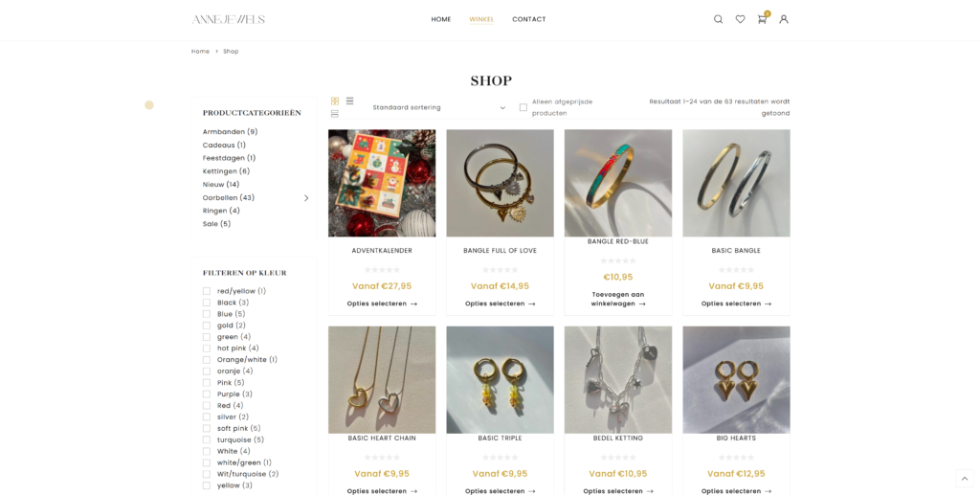Viewport: 980px width, 495px height.
Task: Open the search icon in header
Action: click(718, 19)
